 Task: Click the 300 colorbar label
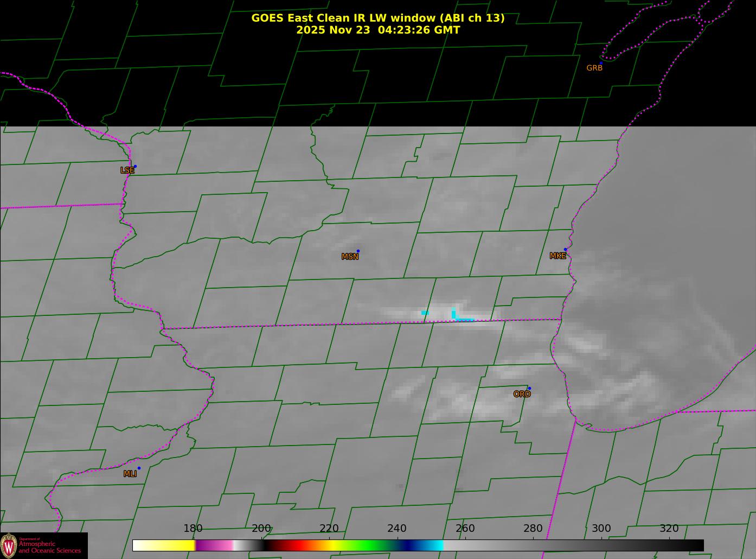point(601,529)
